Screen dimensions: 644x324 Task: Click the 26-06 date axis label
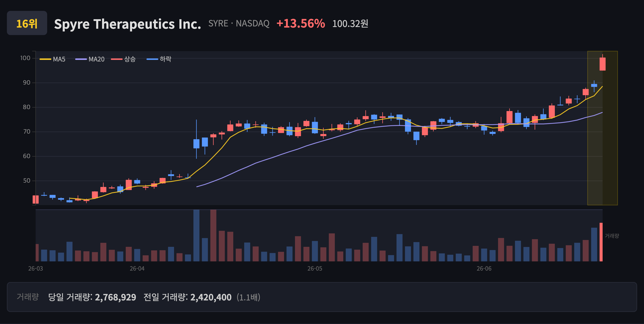click(484, 268)
